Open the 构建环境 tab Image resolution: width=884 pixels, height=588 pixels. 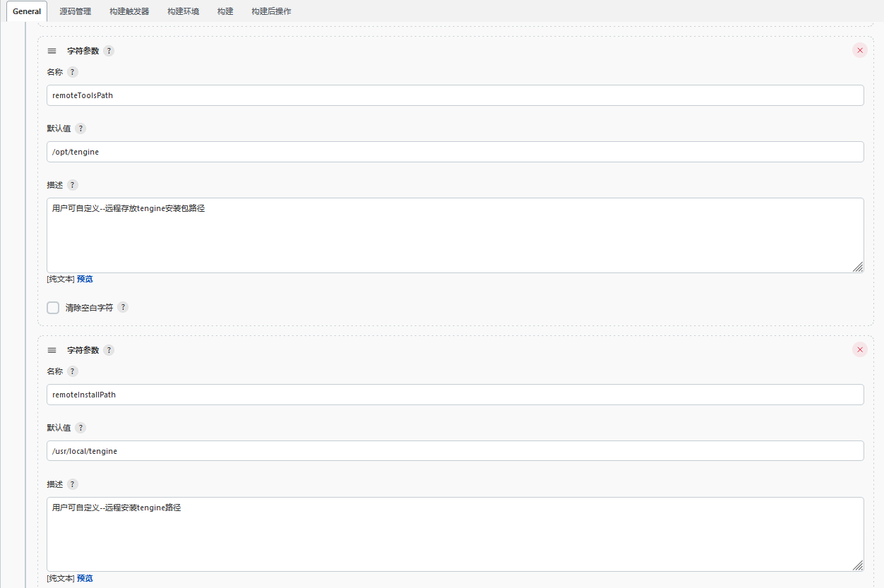[x=183, y=11]
